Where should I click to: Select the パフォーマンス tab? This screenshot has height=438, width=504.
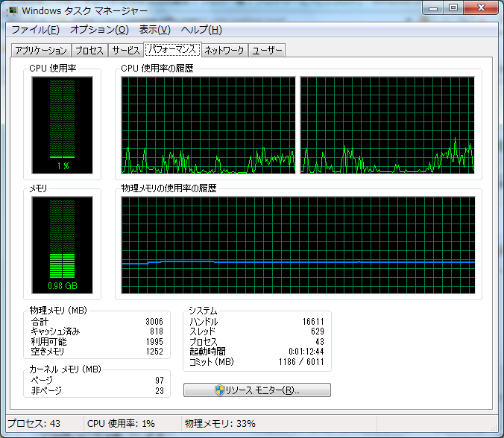(172, 49)
